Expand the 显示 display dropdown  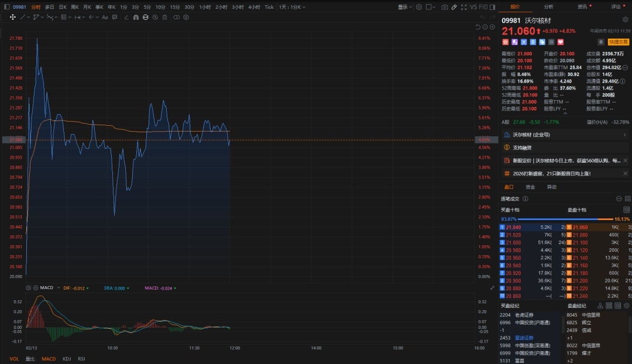pyautogui.click(x=405, y=7)
